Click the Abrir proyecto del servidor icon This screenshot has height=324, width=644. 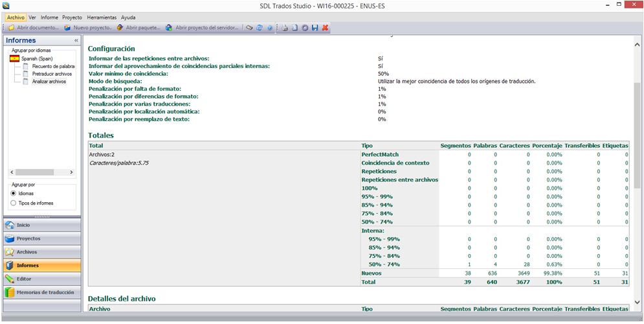(x=169, y=28)
